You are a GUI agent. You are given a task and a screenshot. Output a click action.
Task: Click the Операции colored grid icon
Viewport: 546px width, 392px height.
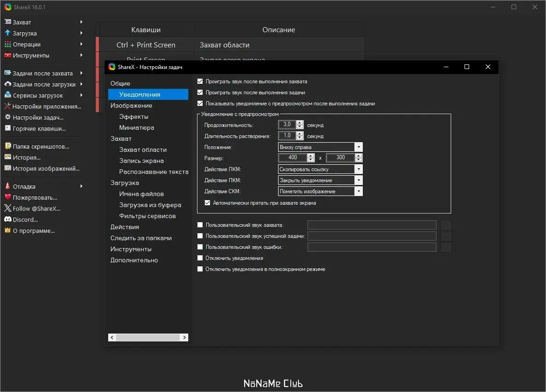coord(8,44)
